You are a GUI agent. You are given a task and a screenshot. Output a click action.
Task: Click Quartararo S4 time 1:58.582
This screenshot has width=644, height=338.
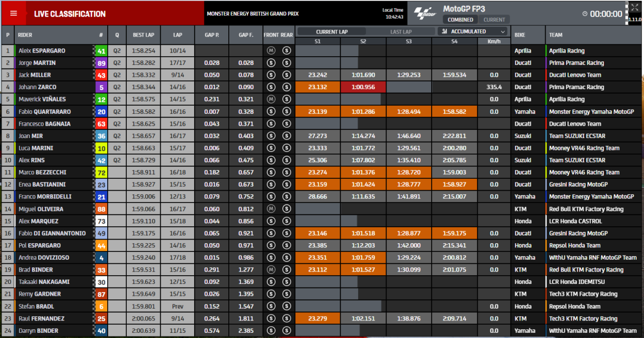(454, 111)
